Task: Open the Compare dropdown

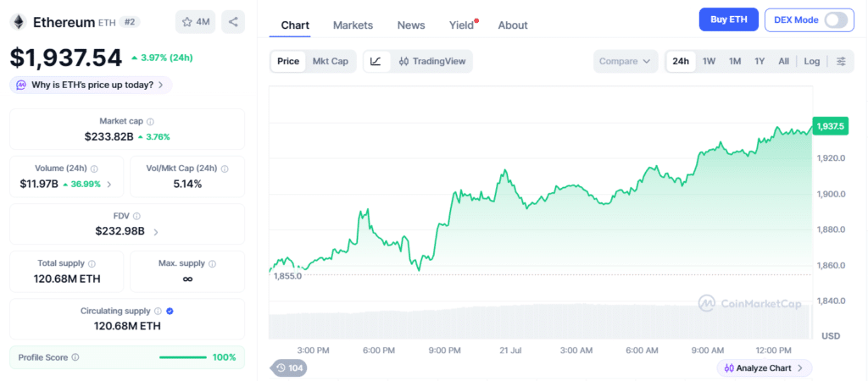Action: [x=625, y=61]
